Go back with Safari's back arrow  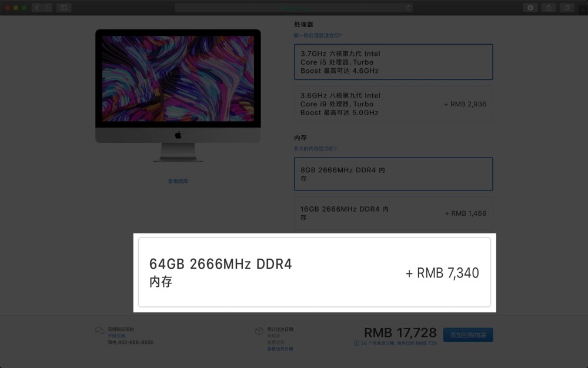tap(36, 8)
